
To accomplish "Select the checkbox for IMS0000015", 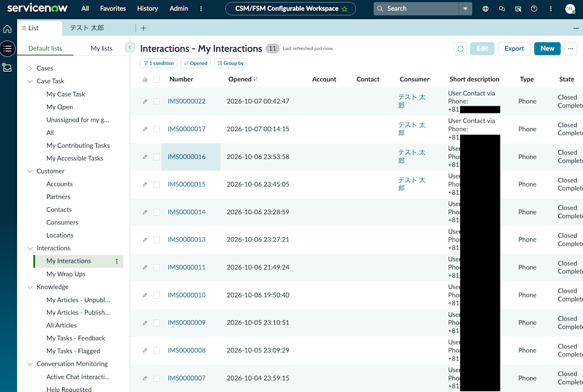I will pos(156,185).
